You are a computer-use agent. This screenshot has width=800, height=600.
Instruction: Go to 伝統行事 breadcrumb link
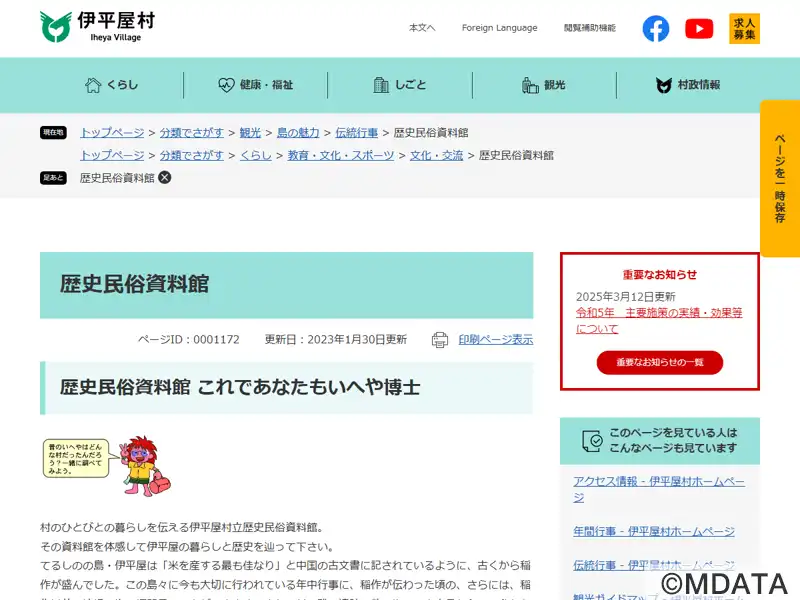[356, 132]
